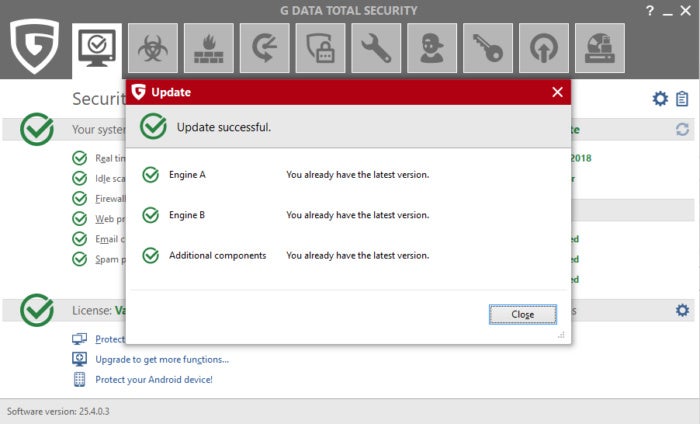This screenshot has height=424, width=700.
Task: Click the upgrade monitor icon
Action: coord(79,359)
